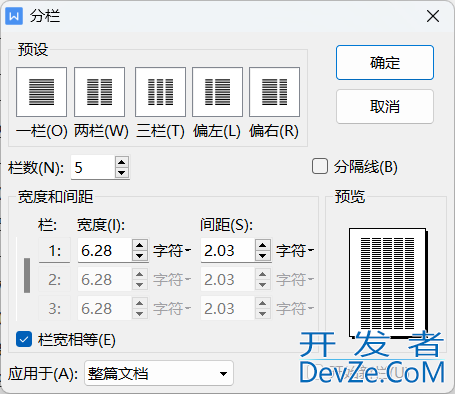
Task: Select the 三栏(T) three-column preset icon
Action: point(160,92)
